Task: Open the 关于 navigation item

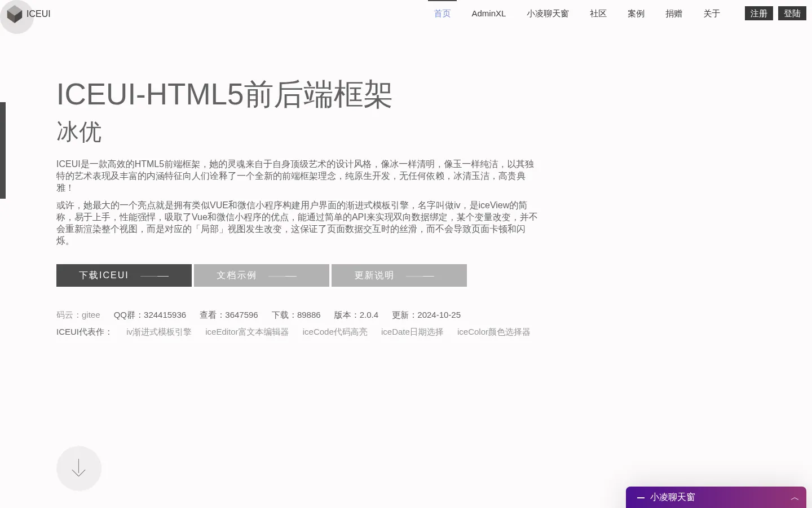Action: pyautogui.click(x=712, y=14)
